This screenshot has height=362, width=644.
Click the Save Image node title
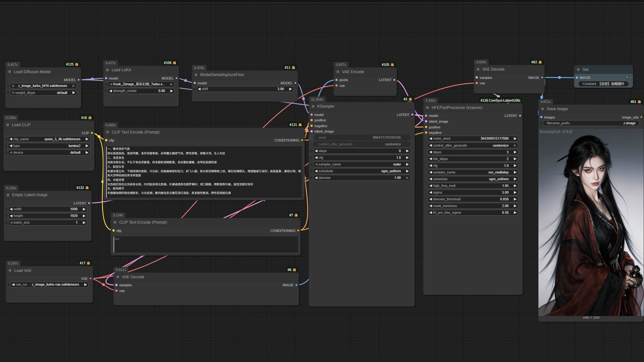pos(557,109)
